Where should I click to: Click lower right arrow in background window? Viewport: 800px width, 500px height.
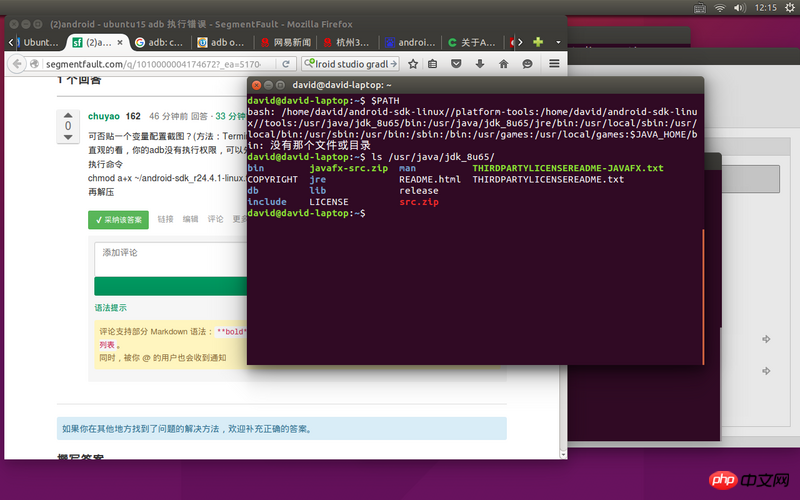[x=766, y=371]
